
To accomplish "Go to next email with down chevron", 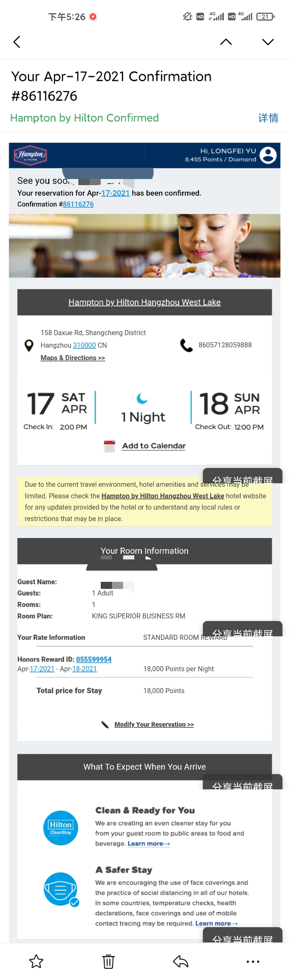I will [x=268, y=42].
